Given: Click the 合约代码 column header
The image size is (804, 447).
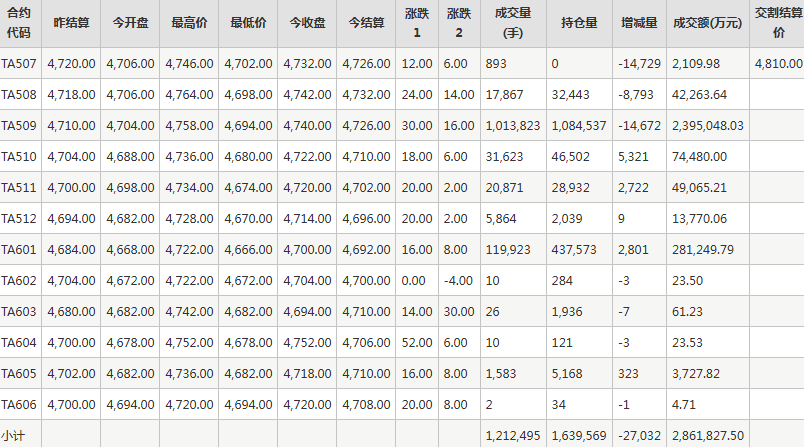Looking at the screenshot, I should (19, 23).
